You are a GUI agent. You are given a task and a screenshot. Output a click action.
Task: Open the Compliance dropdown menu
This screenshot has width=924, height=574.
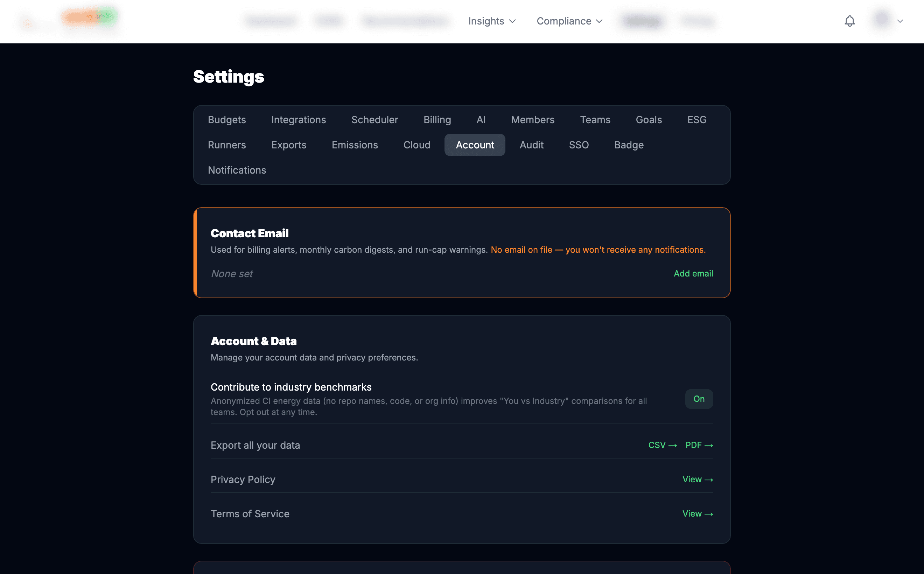pos(569,21)
